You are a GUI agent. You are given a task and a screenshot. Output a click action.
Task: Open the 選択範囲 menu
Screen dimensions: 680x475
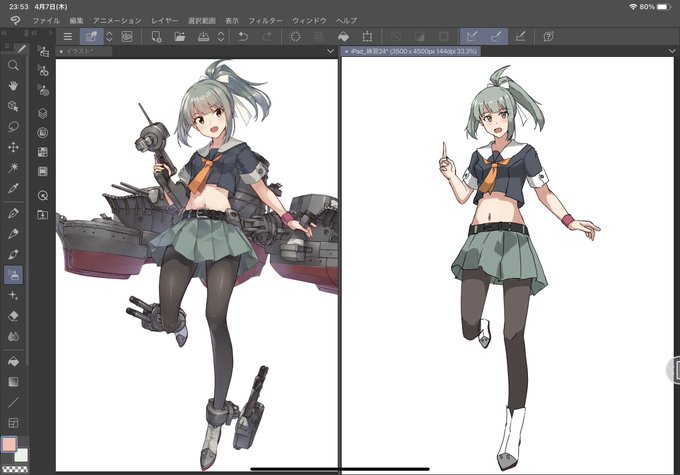pyautogui.click(x=202, y=20)
